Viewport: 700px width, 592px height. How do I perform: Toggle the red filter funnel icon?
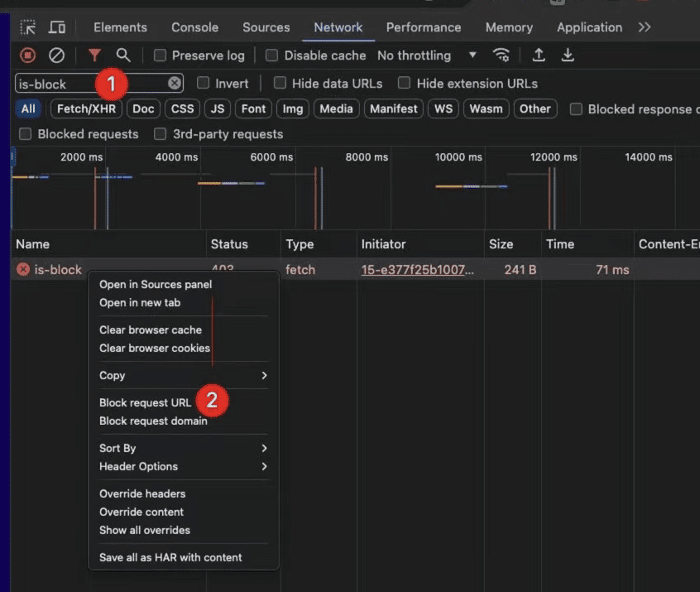point(94,55)
